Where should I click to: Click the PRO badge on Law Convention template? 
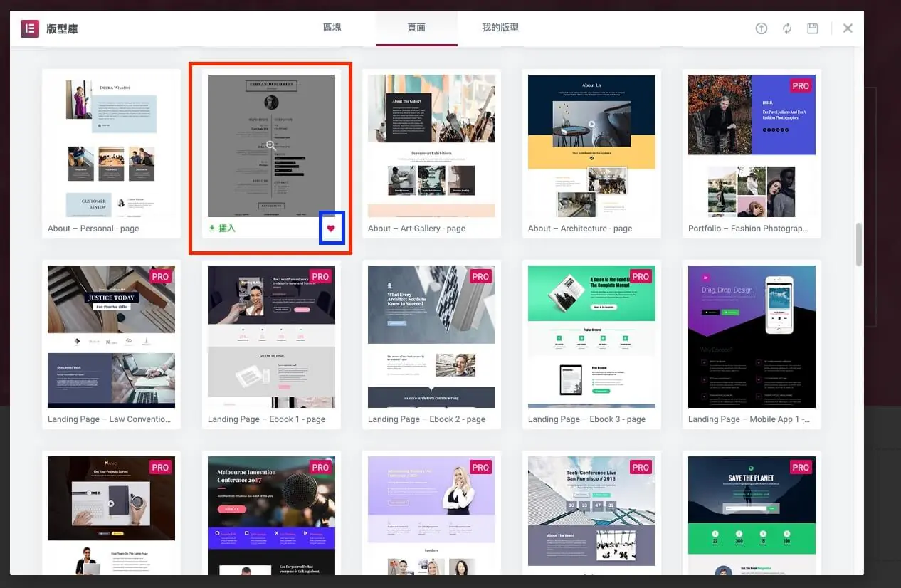point(160,276)
